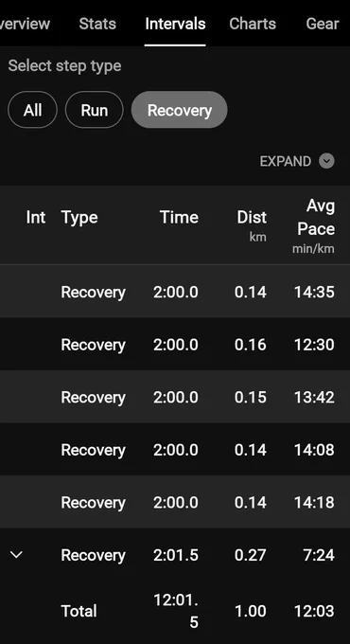Click the Total summary row
Viewport: 350px width, 644px height.
(x=175, y=612)
